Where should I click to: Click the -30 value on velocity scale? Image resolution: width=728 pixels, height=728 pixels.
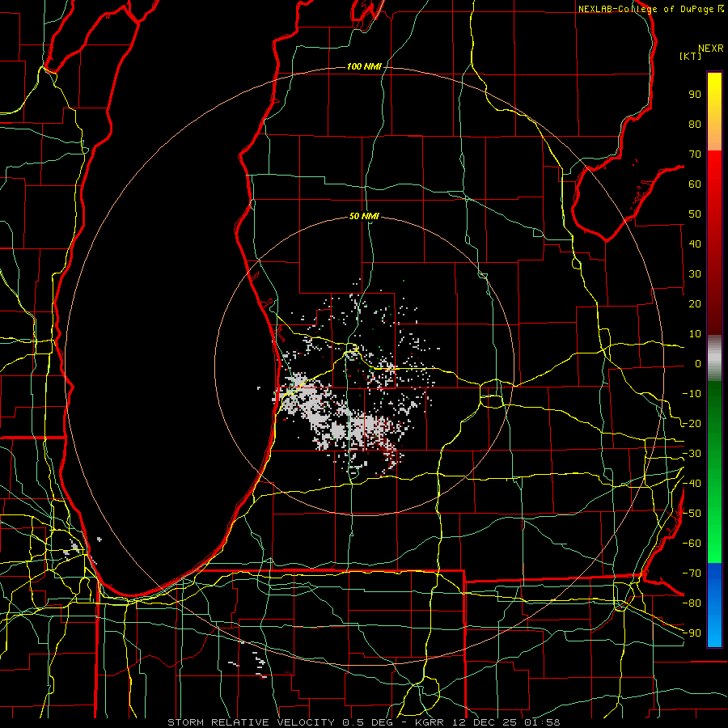tap(692, 454)
